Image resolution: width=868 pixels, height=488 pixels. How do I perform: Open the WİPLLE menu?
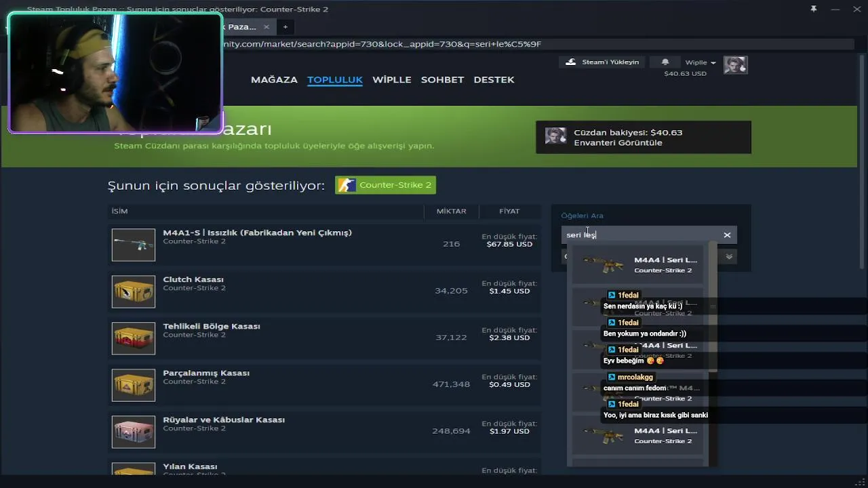[x=392, y=79]
